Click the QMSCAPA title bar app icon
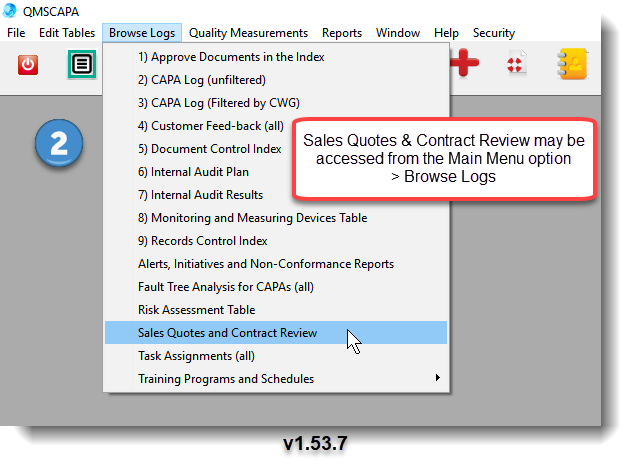This screenshot has height=467, width=634. pyautogui.click(x=12, y=13)
